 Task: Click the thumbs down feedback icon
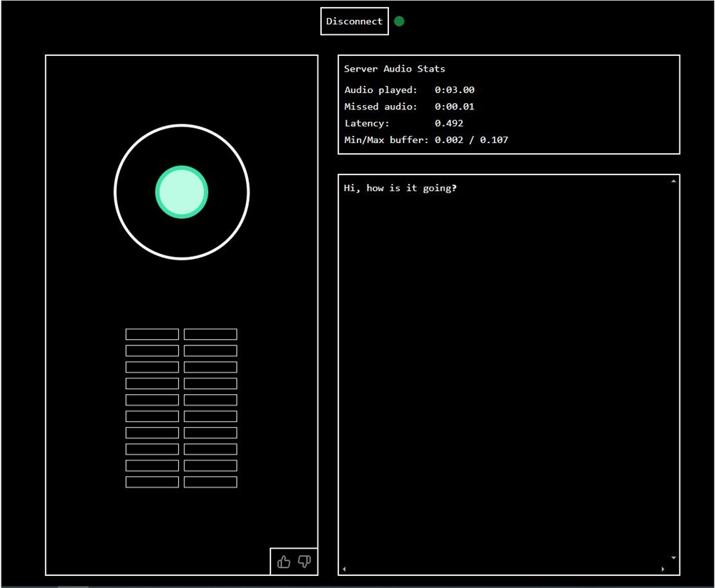tap(305, 562)
